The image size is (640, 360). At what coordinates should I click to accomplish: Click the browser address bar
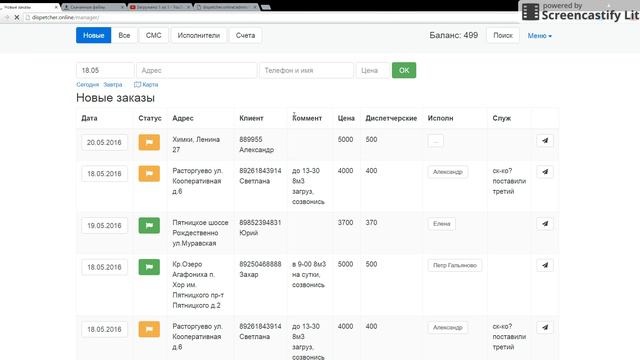[269, 18]
